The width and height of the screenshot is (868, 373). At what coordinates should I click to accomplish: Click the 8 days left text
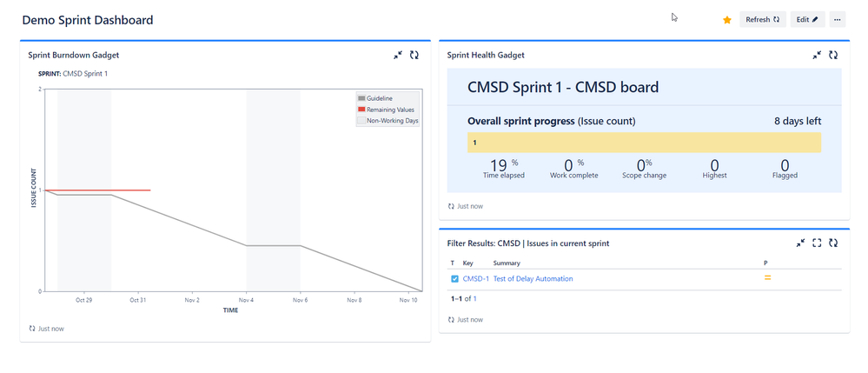coord(798,121)
